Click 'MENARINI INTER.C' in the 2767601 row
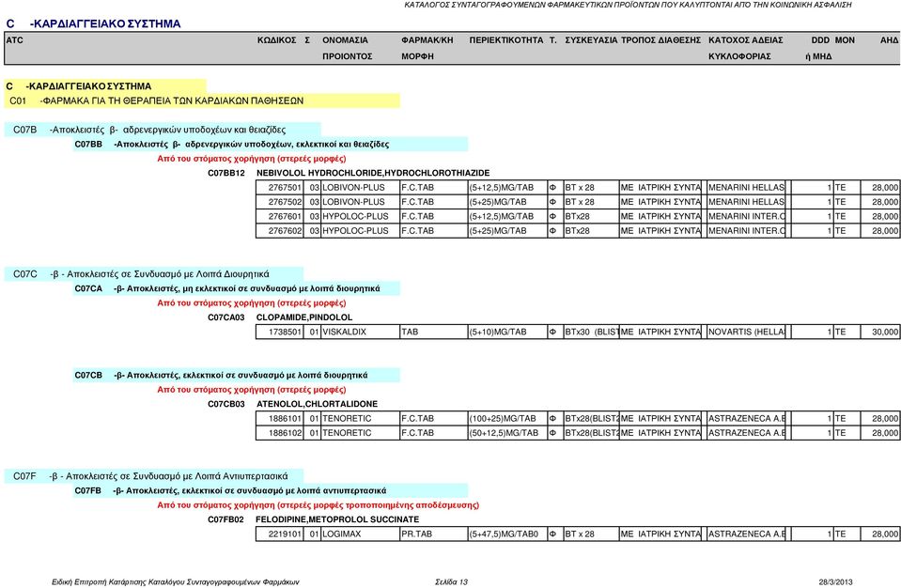This screenshot has width=901, height=588. [x=746, y=216]
